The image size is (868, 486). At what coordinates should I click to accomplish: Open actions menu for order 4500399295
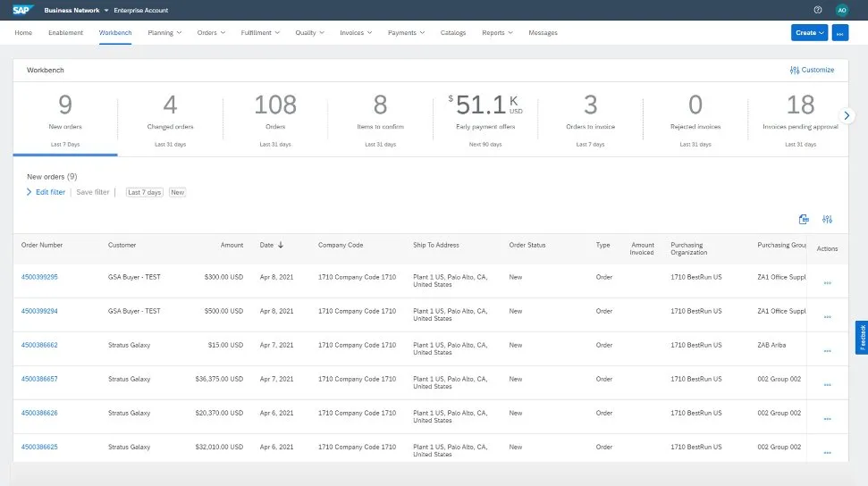click(827, 282)
